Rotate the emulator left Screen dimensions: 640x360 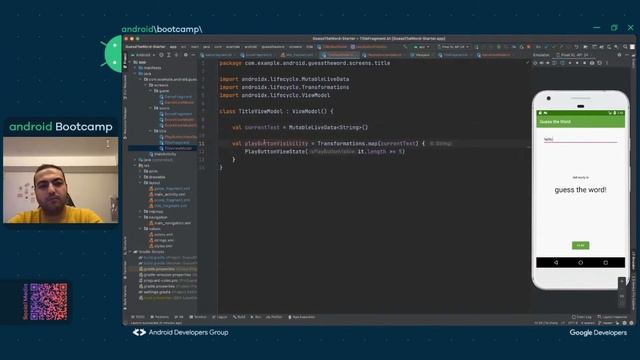[555, 63]
